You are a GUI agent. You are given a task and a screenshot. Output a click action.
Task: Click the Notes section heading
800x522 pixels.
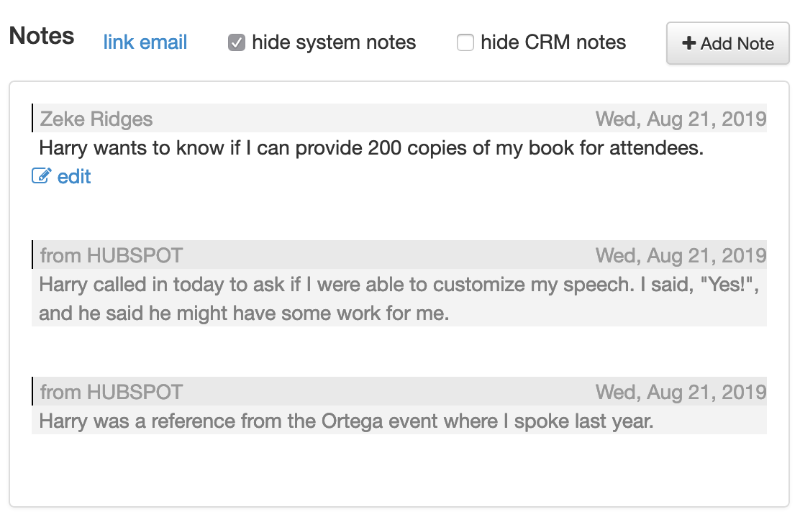pyautogui.click(x=42, y=36)
